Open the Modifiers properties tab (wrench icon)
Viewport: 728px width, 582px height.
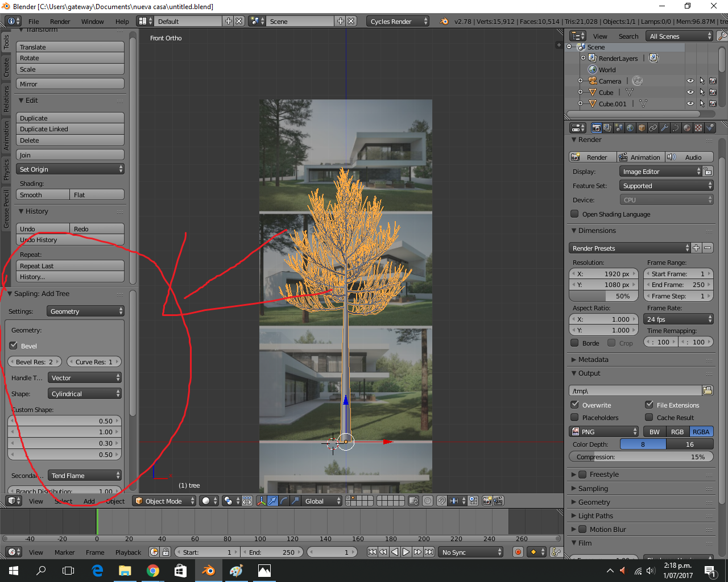[664, 128]
